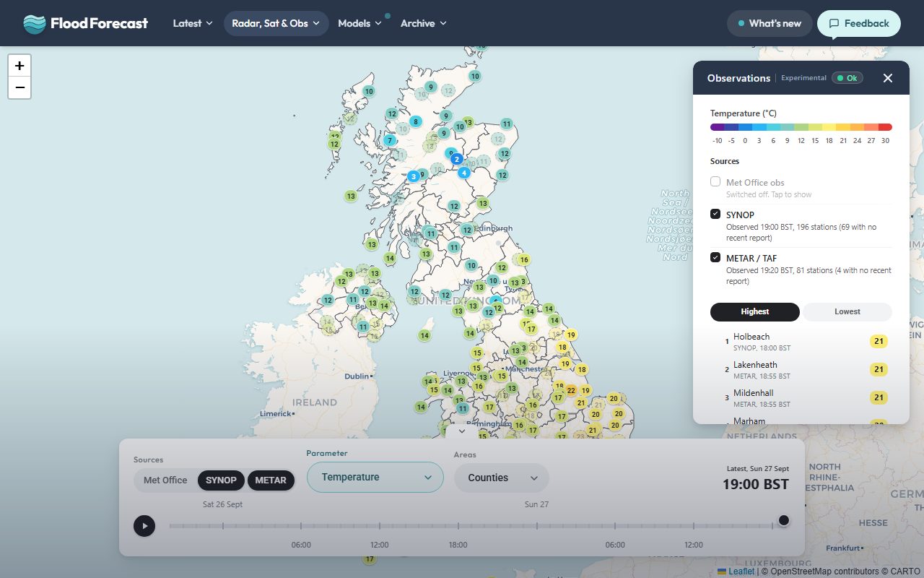The image size is (924, 578).
Task: Toggle the SYNOP source pill
Action: click(221, 480)
